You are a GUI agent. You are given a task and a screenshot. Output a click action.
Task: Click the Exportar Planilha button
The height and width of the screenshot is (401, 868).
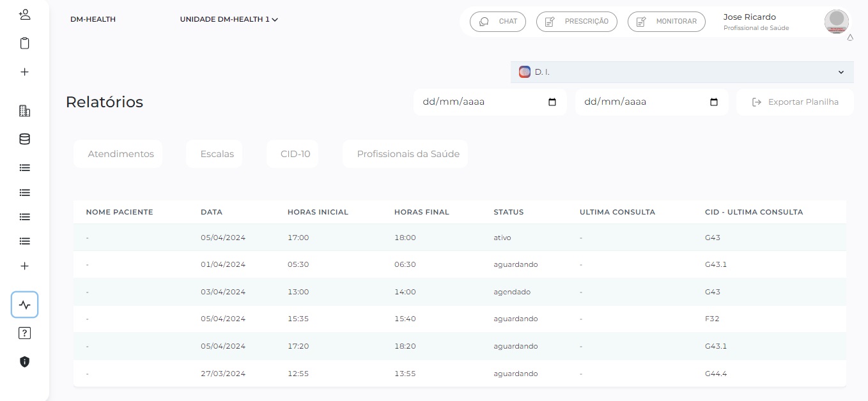pyautogui.click(x=794, y=102)
